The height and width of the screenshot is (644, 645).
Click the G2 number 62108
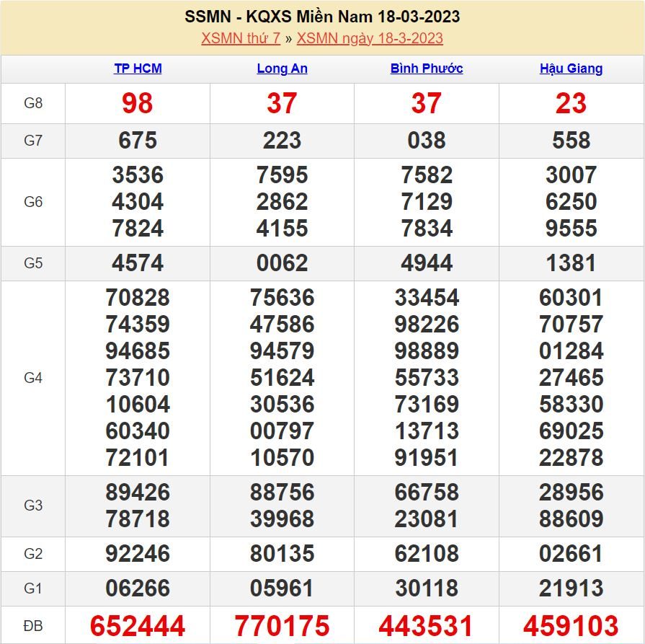[x=427, y=553]
